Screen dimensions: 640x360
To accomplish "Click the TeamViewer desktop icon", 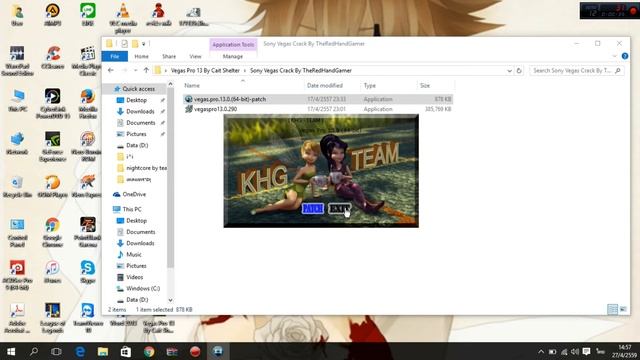I will (x=88, y=318).
